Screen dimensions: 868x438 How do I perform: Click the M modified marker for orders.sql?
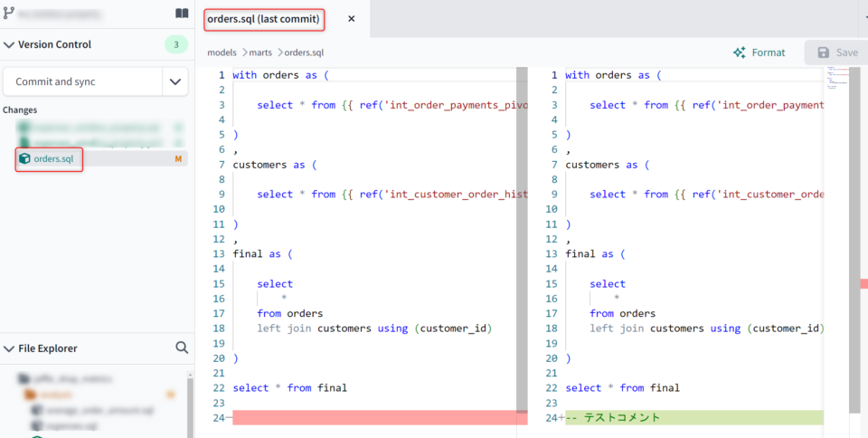tap(178, 159)
